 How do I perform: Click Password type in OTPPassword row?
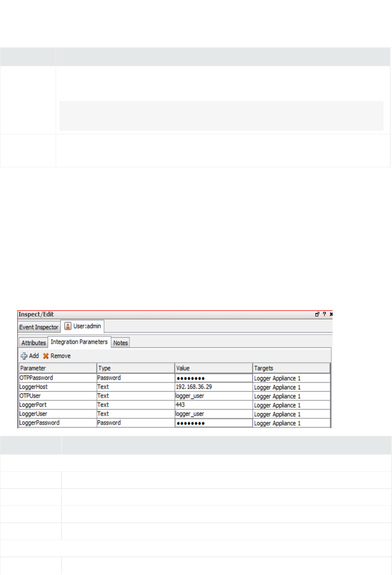pos(136,378)
